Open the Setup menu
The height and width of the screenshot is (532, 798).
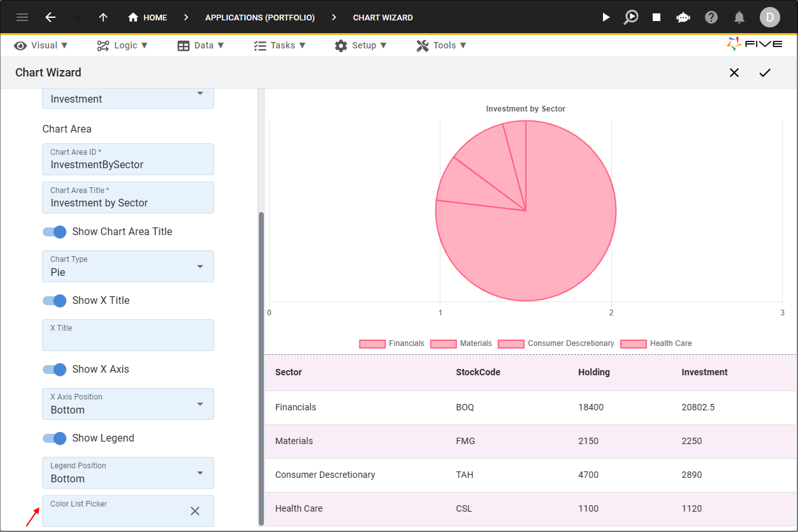(361, 45)
